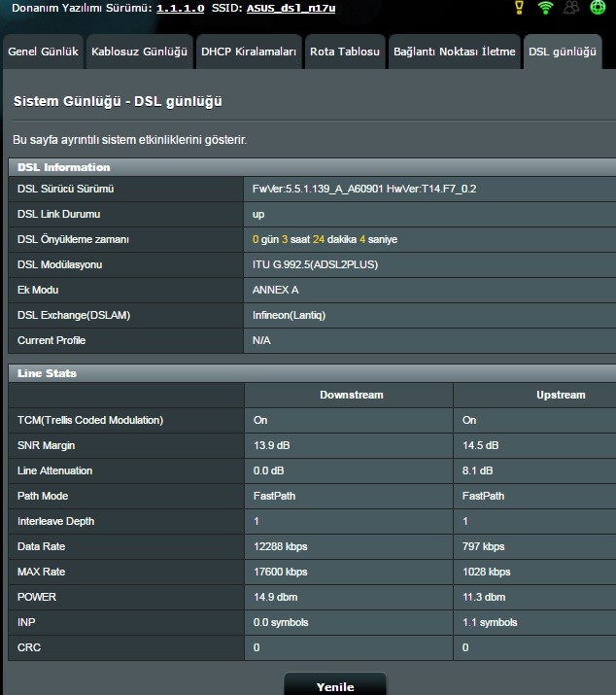Click the ANNEX A value
The width and height of the screenshot is (616, 695).
pos(275,290)
